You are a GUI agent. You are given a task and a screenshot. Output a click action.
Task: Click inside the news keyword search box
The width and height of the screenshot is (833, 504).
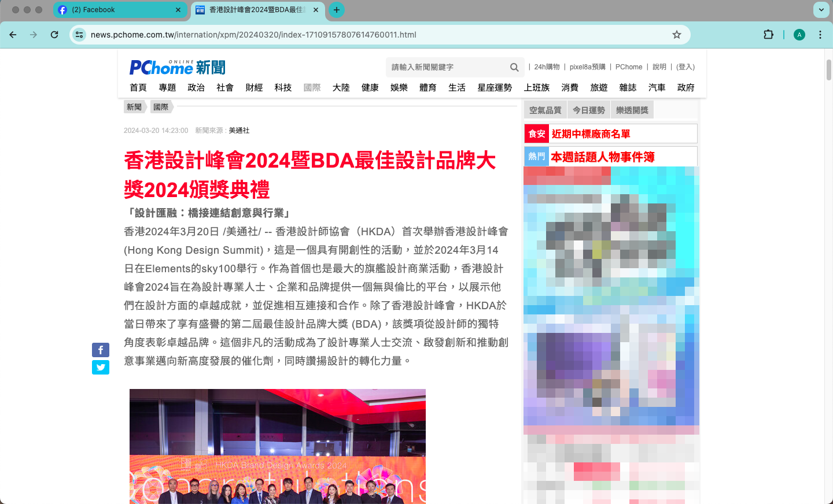(451, 67)
